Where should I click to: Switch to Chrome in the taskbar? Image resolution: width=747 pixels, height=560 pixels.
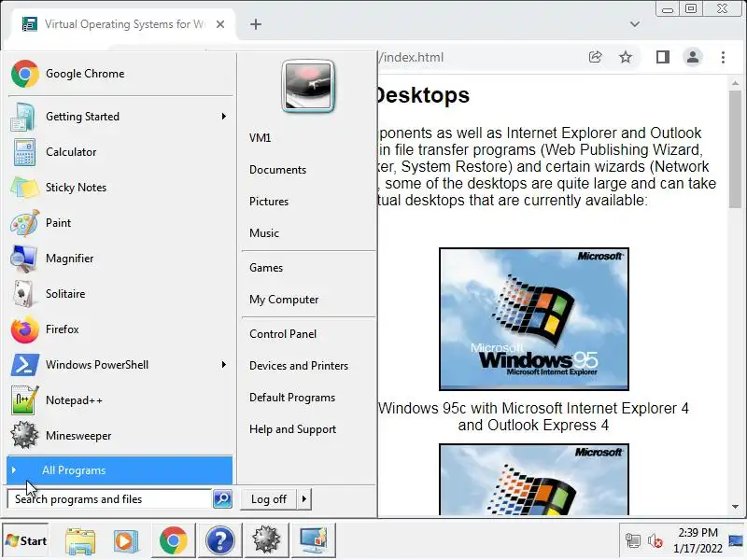[174, 541]
